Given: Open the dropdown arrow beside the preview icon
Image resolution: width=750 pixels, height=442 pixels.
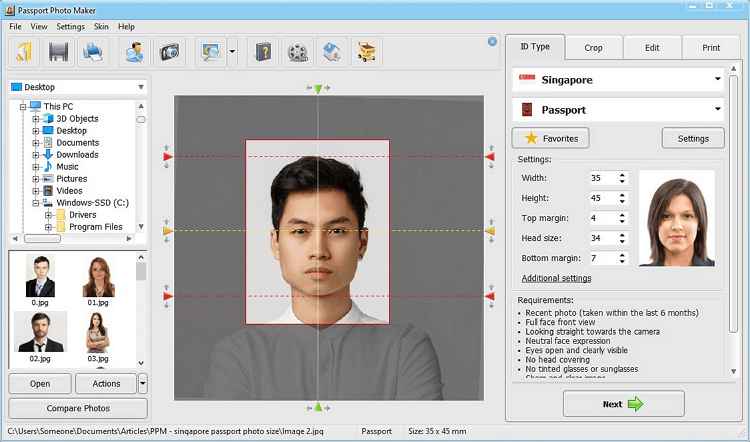Looking at the screenshot, I should pyautogui.click(x=232, y=52).
